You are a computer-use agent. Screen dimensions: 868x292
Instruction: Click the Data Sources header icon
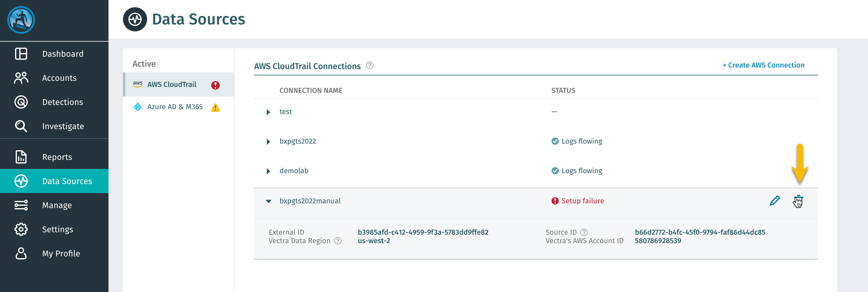pos(135,19)
